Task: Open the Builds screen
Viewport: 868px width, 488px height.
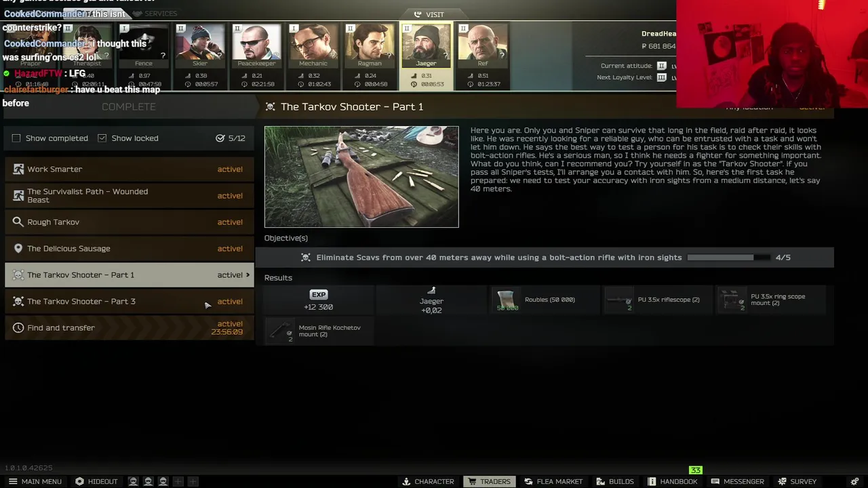Action: [x=615, y=481]
